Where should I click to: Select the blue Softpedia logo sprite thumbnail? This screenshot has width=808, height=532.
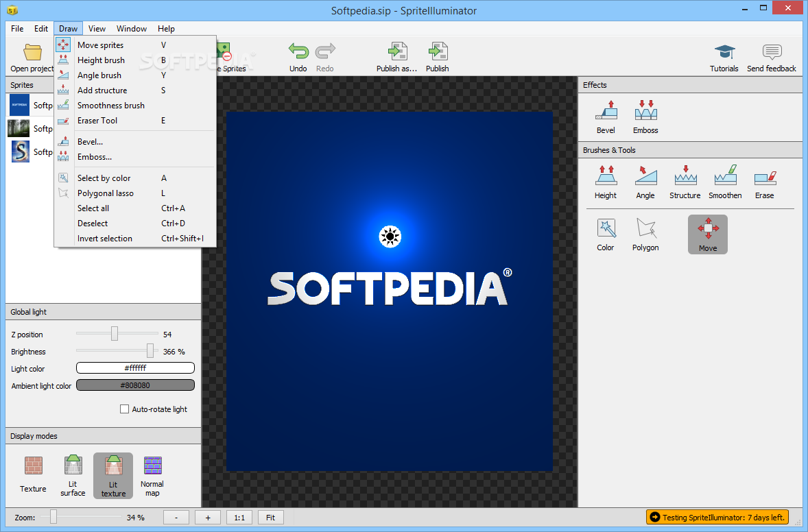click(x=20, y=105)
